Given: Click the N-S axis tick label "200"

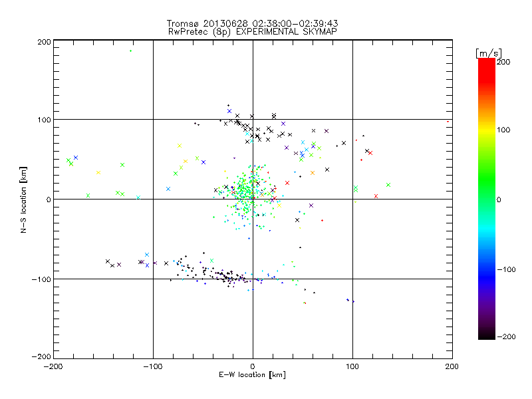Looking at the screenshot, I should (44, 42).
